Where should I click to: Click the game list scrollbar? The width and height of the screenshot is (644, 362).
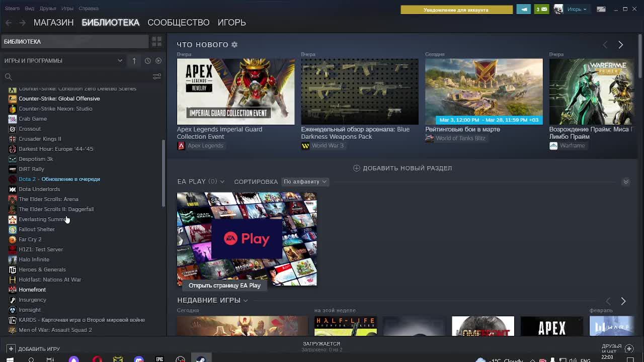tap(163, 173)
